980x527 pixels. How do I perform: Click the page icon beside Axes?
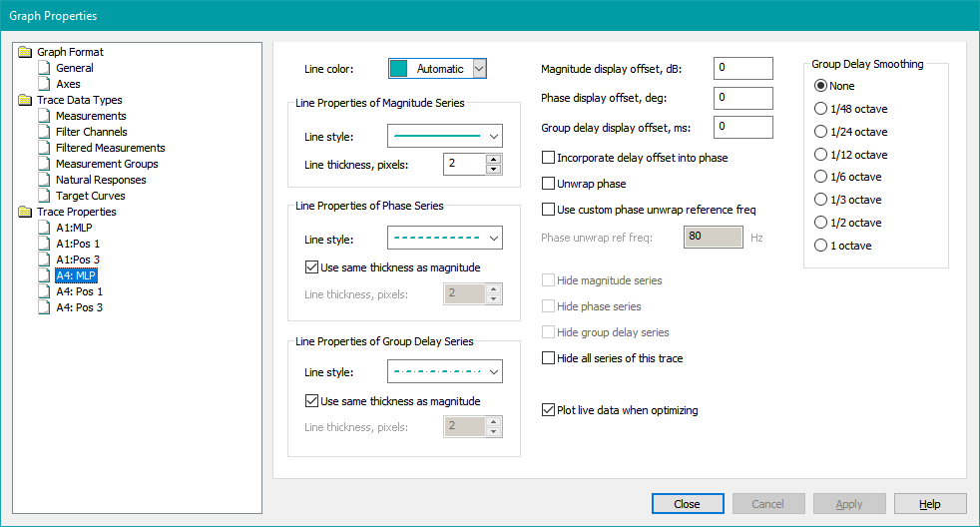coord(44,84)
